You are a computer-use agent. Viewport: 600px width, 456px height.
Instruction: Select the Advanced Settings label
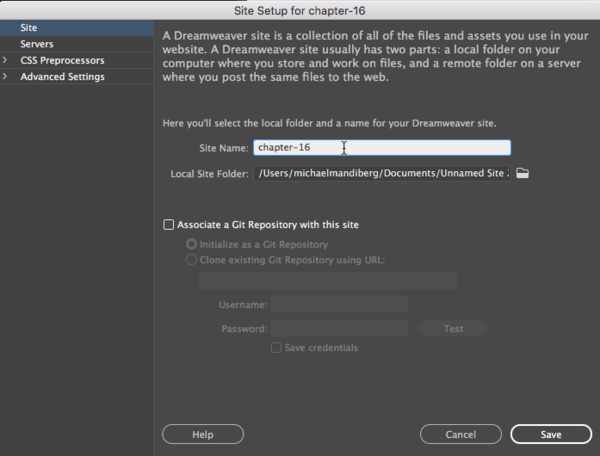(62, 76)
